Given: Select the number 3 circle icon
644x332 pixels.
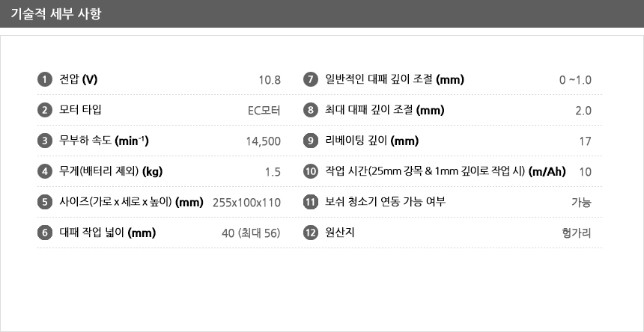Looking at the screenshot, I should (x=44, y=141).
